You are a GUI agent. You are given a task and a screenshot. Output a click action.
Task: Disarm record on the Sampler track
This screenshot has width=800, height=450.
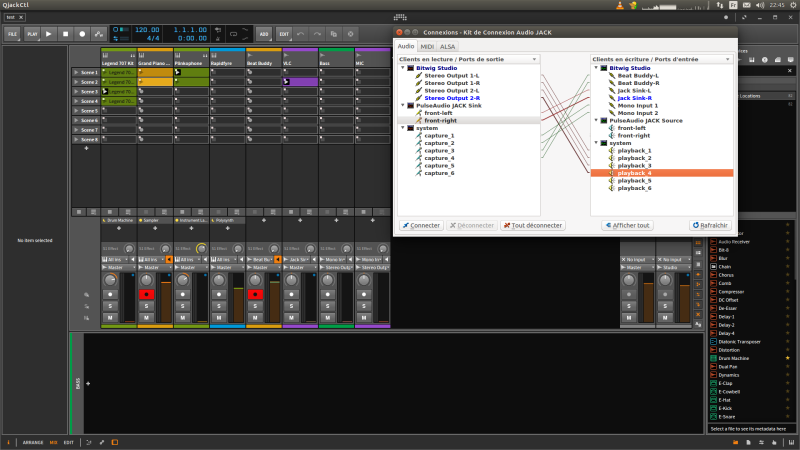click(146, 295)
